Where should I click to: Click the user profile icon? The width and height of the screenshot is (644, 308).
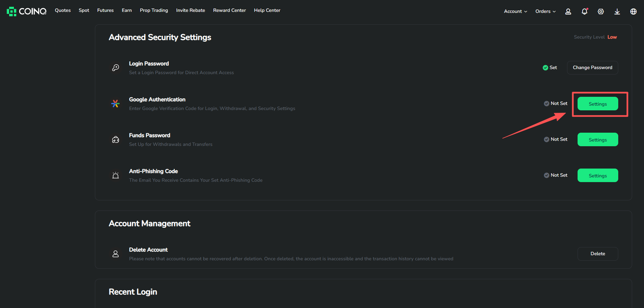(x=568, y=11)
